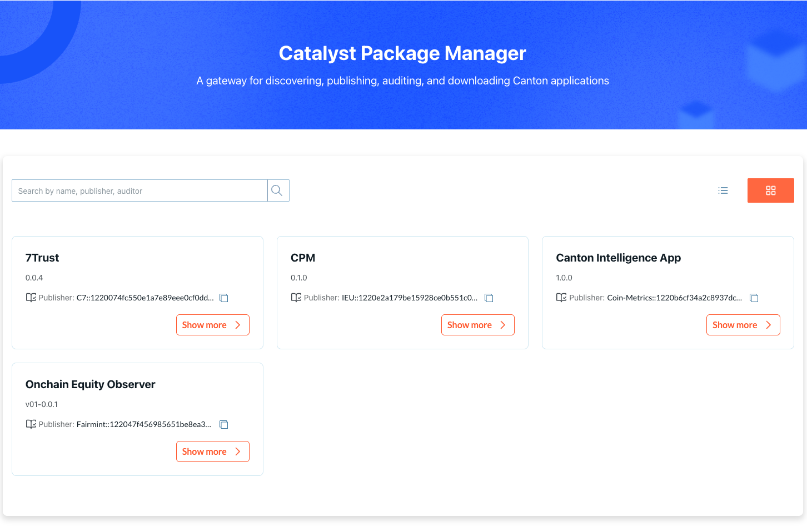Image resolution: width=807 pixels, height=532 pixels.
Task: Click the search magnifier icon button
Action: click(x=278, y=190)
